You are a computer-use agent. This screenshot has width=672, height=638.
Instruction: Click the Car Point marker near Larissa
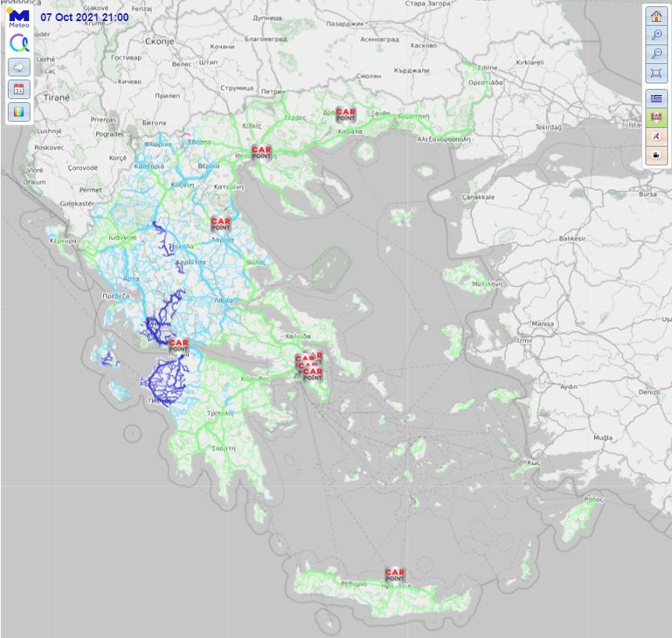pos(221,224)
